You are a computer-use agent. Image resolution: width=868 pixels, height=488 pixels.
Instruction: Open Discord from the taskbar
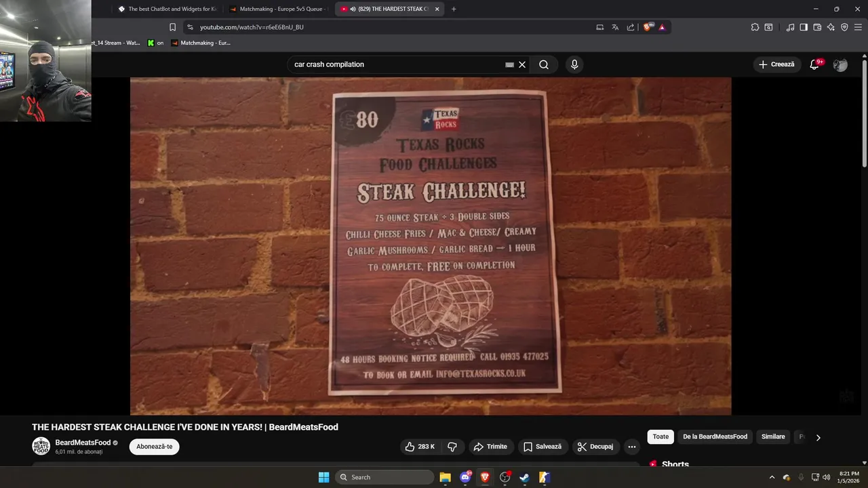465,477
